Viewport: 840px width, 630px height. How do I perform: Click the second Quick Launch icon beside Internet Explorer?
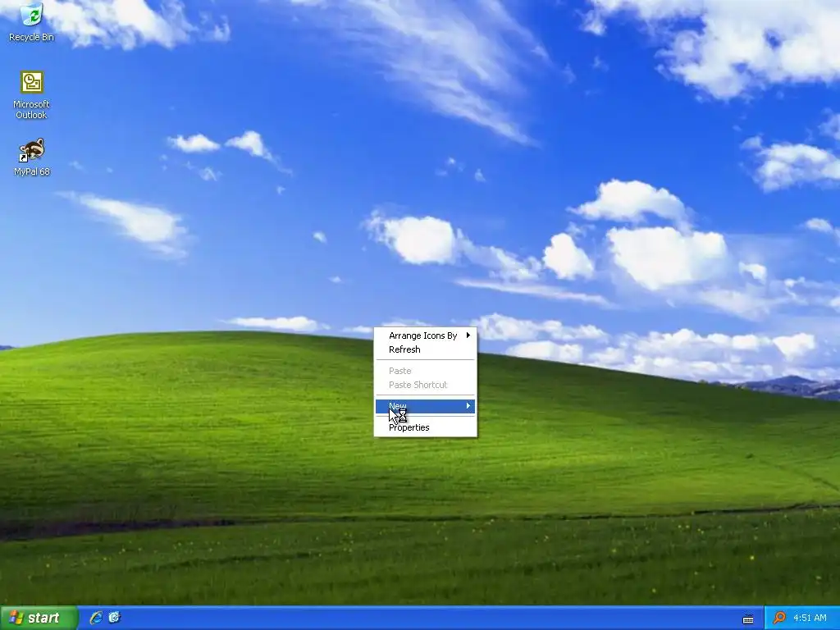pos(115,618)
